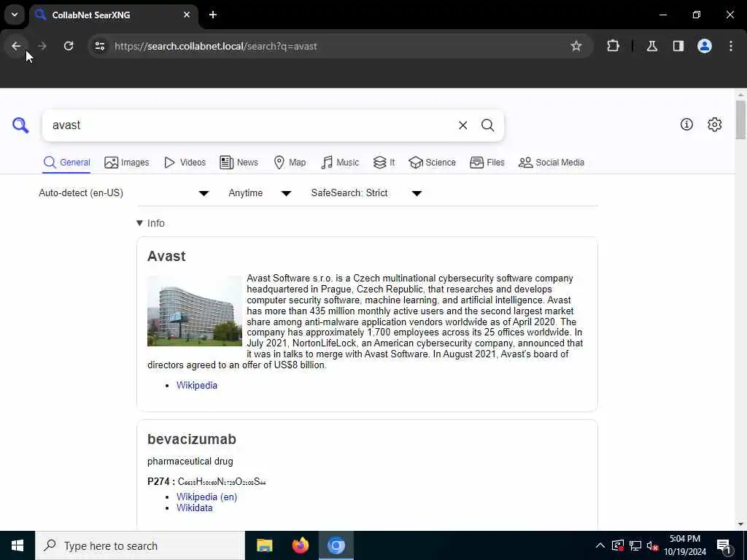Switch to the Science tab
This screenshot has width=747, height=560.
click(x=432, y=163)
